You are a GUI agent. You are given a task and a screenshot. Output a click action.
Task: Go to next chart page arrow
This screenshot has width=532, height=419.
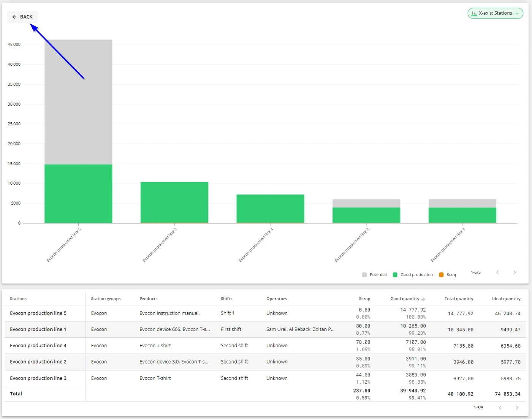coord(515,272)
